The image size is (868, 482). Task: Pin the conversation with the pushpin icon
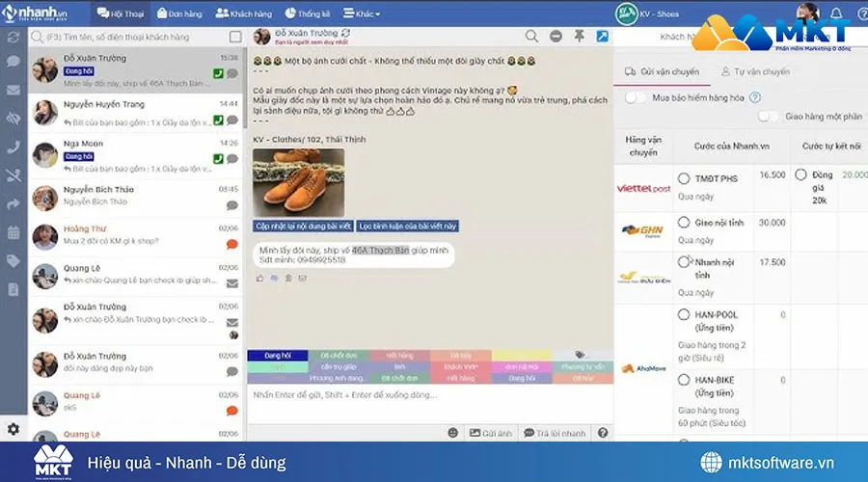pos(579,36)
